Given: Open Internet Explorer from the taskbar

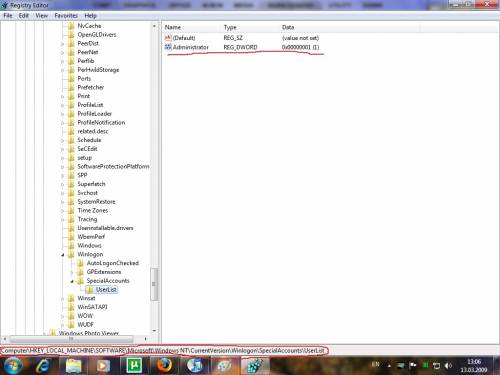Looking at the screenshot, I should (x=43, y=366).
